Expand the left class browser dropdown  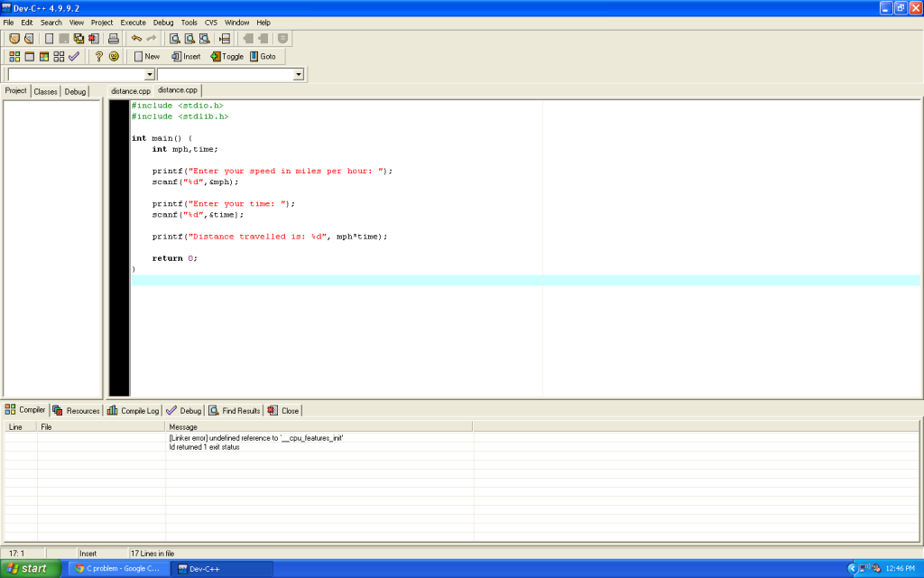point(150,74)
